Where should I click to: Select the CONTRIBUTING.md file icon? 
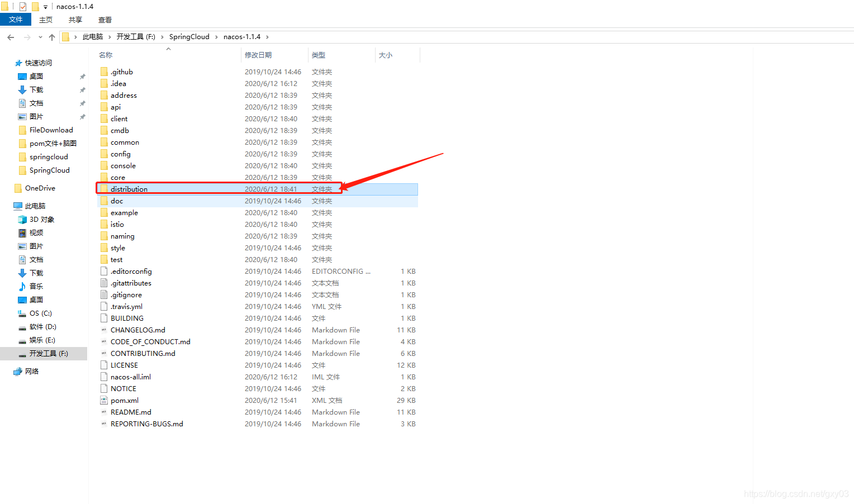pyautogui.click(x=104, y=353)
